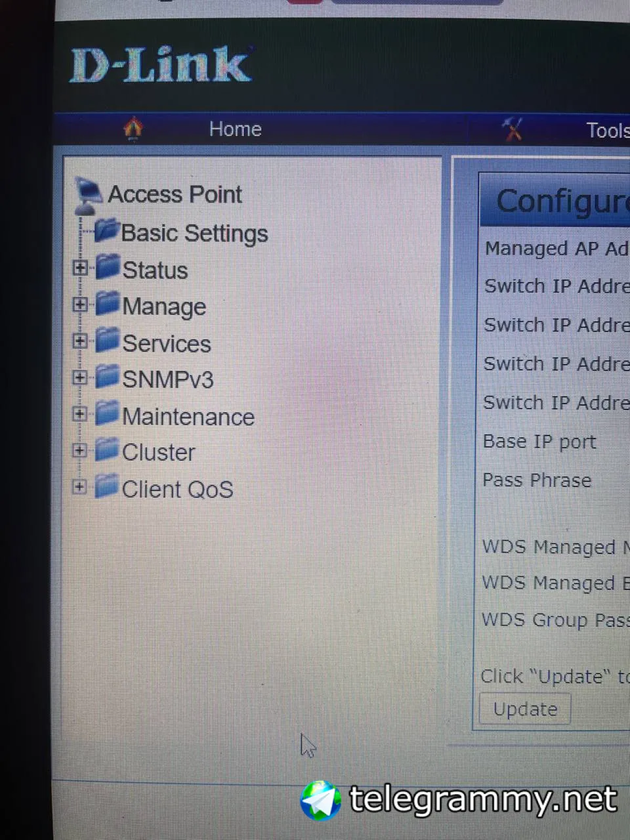Click the Pass Phrase label

(x=537, y=480)
